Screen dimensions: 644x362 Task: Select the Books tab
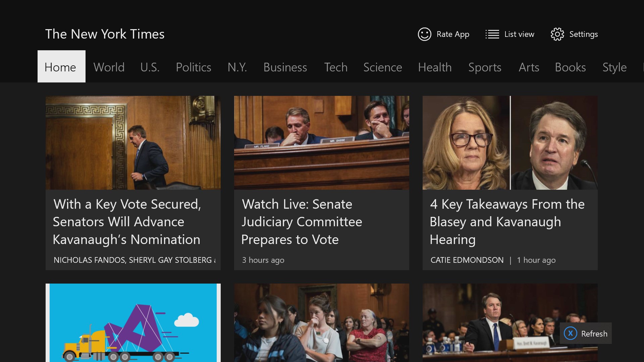point(570,67)
